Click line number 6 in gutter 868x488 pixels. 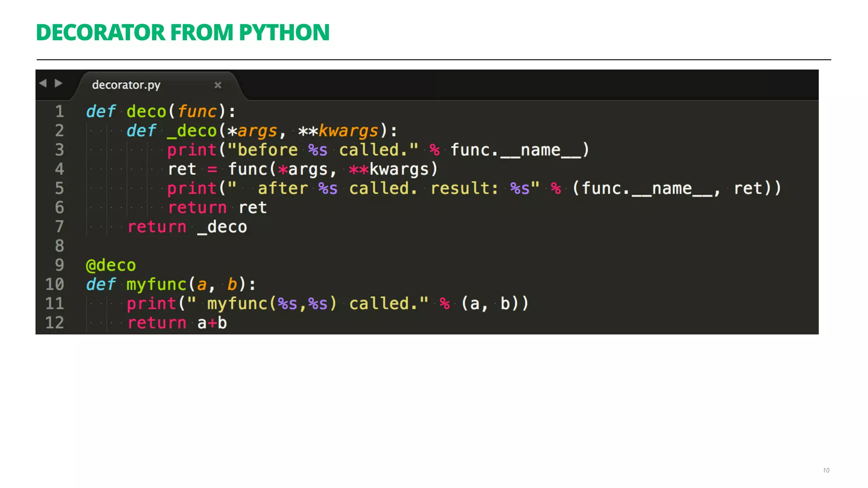(59, 208)
